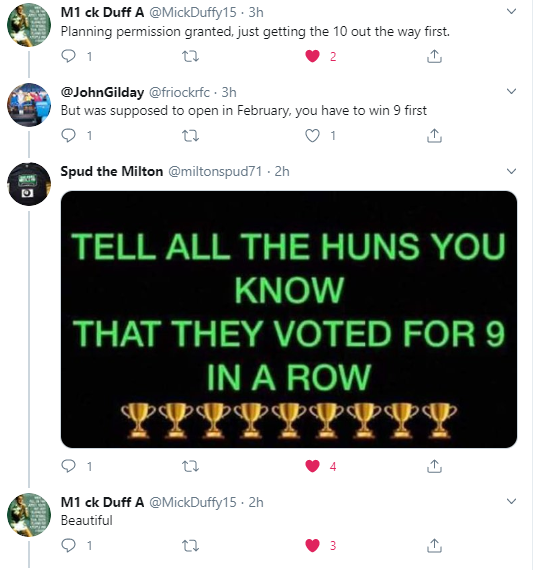The width and height of the screenshot is (541, 570).
Task: Open the @friockrfc profile link
Action: 179,92
